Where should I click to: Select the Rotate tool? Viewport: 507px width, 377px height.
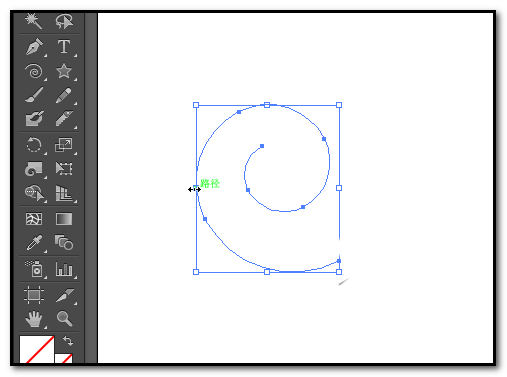click(34, 145)
